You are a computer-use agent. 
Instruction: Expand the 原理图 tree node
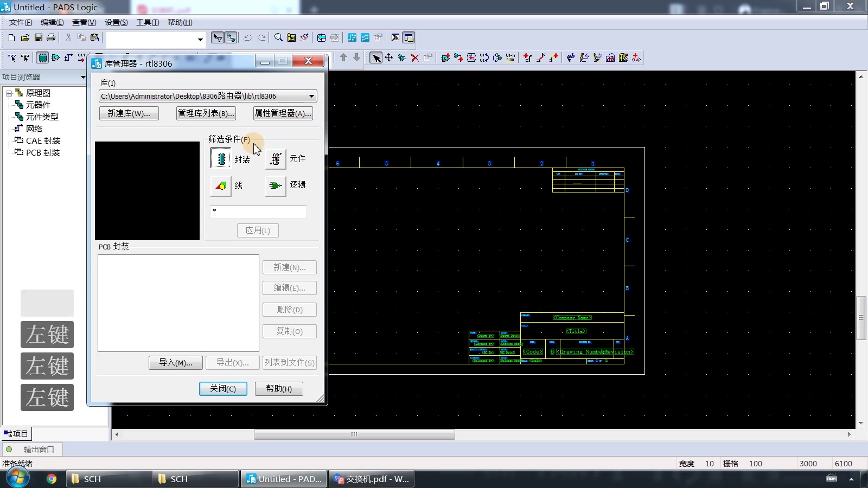tap(9, 93)
